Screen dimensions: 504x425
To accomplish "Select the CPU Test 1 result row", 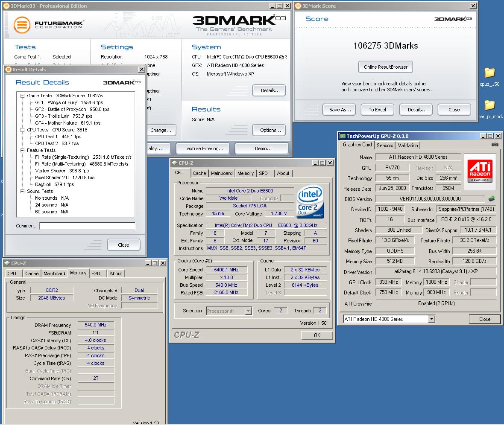I will point(58,137).
